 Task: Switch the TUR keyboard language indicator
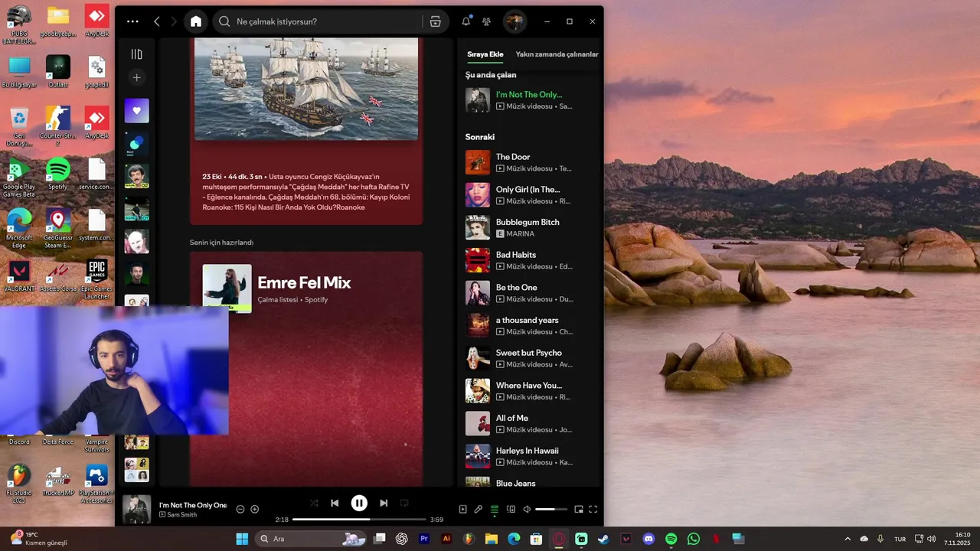click(x=900, y=539)
